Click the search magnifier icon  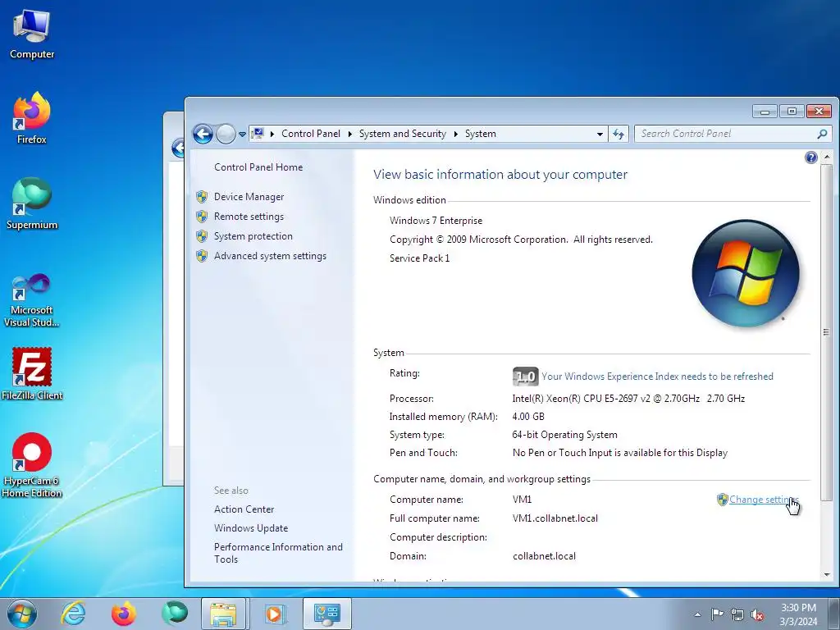click(x=822, y=134)
